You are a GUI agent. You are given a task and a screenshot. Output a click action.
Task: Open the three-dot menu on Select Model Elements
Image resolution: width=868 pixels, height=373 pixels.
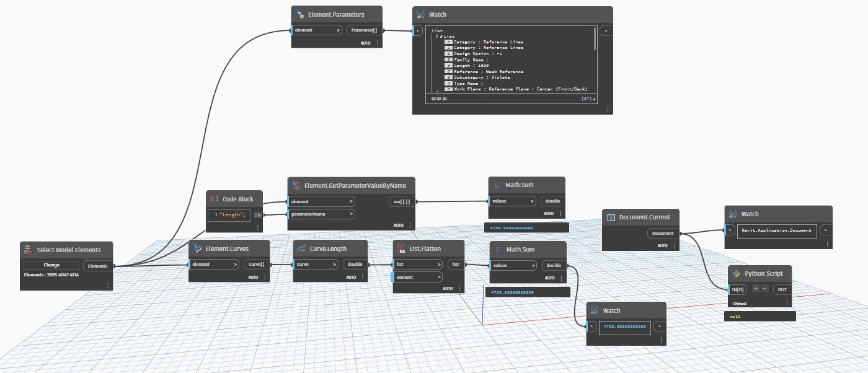(108, 286)
